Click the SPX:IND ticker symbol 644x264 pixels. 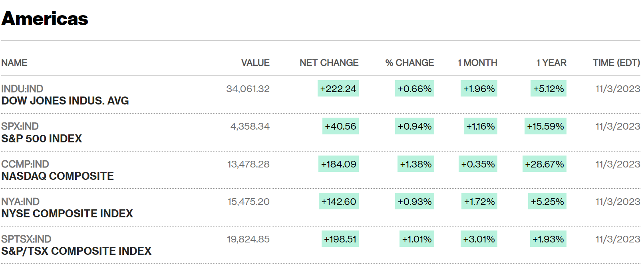[20, 126]
